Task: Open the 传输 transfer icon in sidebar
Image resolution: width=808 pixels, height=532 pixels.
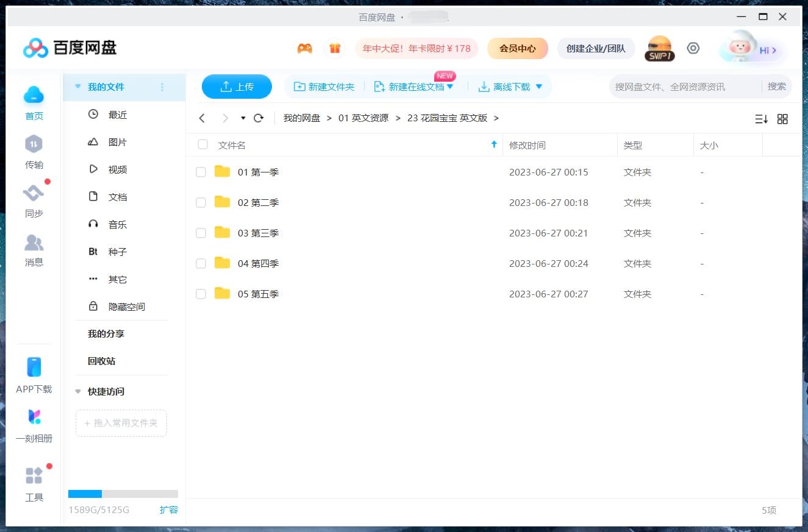Action: (34, 145)
